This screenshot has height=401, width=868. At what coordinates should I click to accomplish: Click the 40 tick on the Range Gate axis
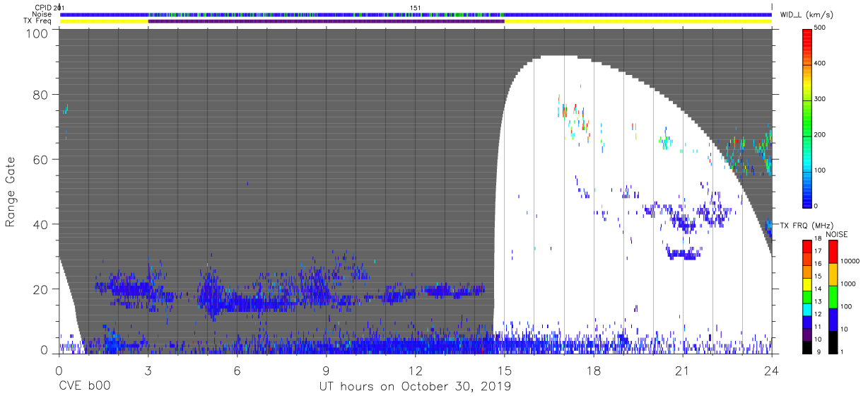point(41,224)
